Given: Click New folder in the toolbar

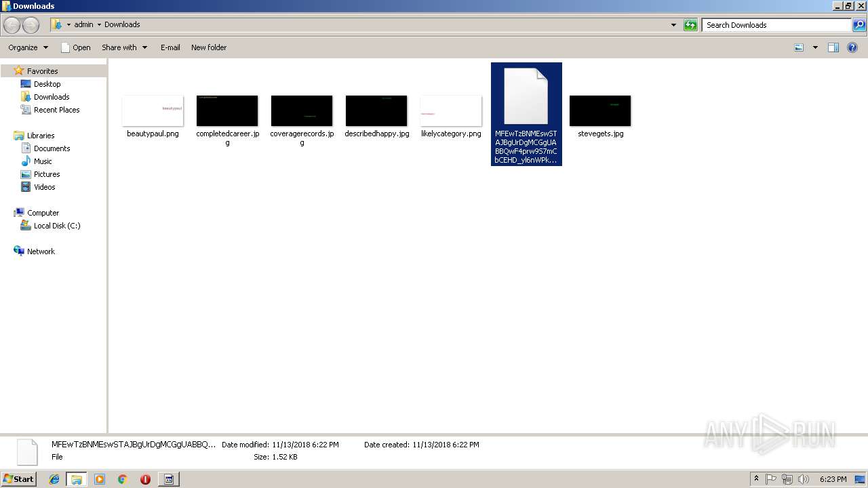Looking at the screenshot, I should (209, 47).
